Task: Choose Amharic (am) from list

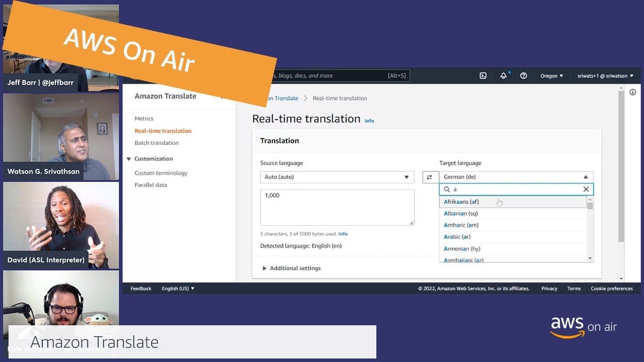Action: [513, 225]
